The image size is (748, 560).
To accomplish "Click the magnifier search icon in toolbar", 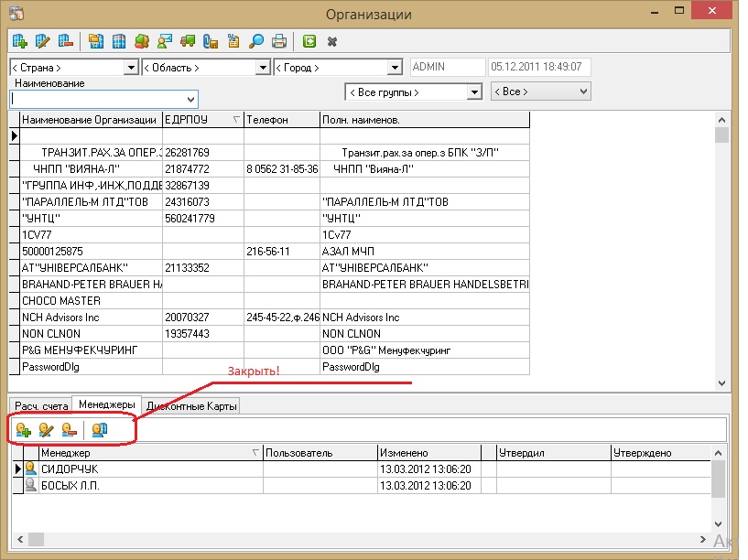I will tap(257, 41).
